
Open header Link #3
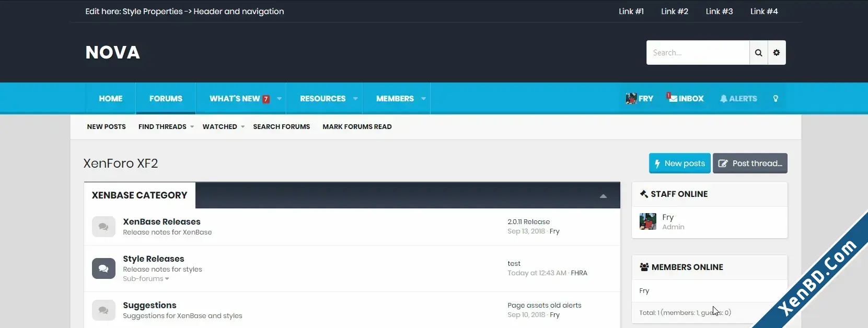pyautogui.click(x=720, y=11)
